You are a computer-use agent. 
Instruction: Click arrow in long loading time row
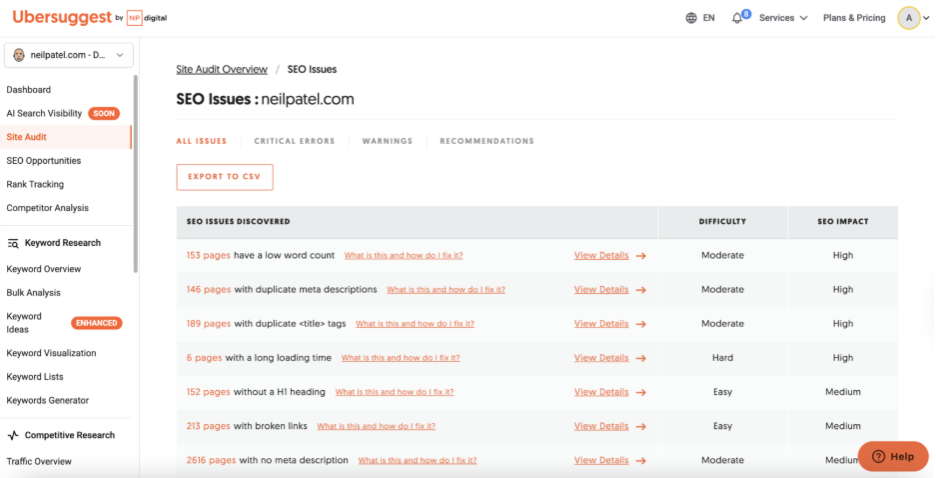(641, 358)
